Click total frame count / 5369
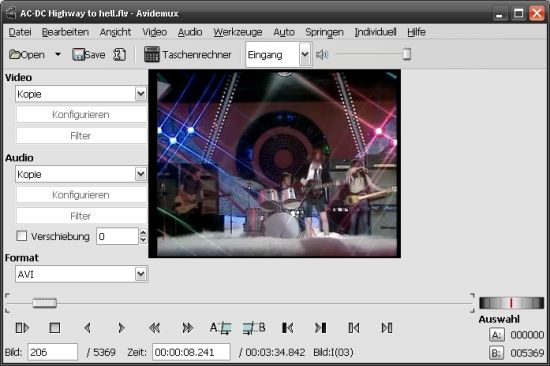Image resolution: width=550 pixels, height=366 pixels. [x=101, y=352]
